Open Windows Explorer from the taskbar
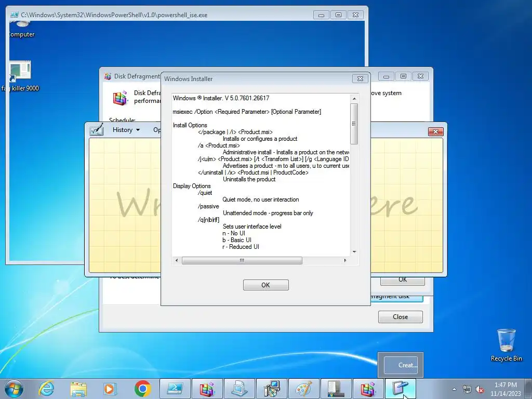The height and width of the screenshot is (399, 532). coord(78,389)
